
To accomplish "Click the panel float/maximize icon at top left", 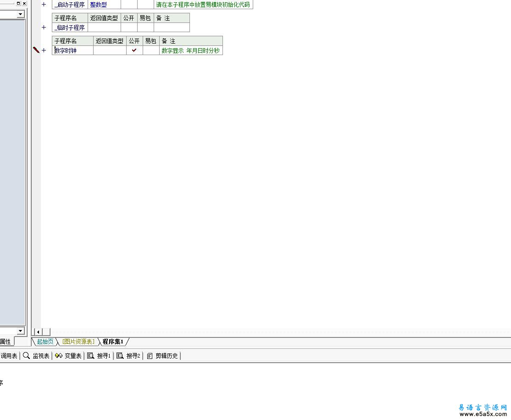I will pyautogui.click(x=18, y=3).
